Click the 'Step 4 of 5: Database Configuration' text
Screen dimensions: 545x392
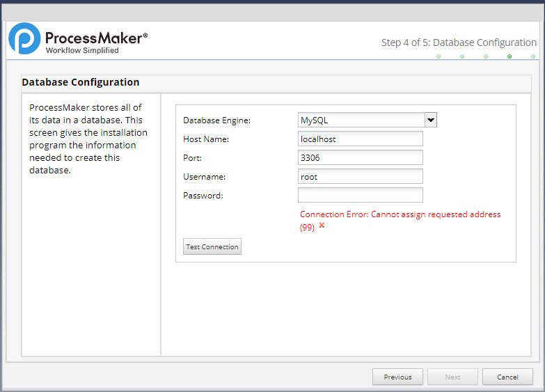pos(459,42)
